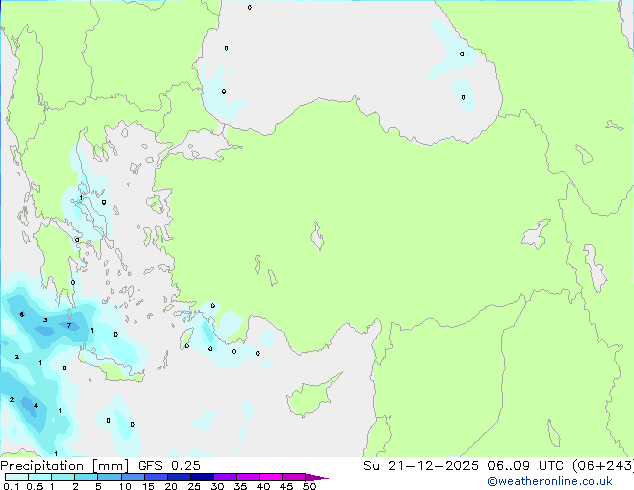Click Lake Urmia near the right edge

pyautogui.click(x=598, y=270)
